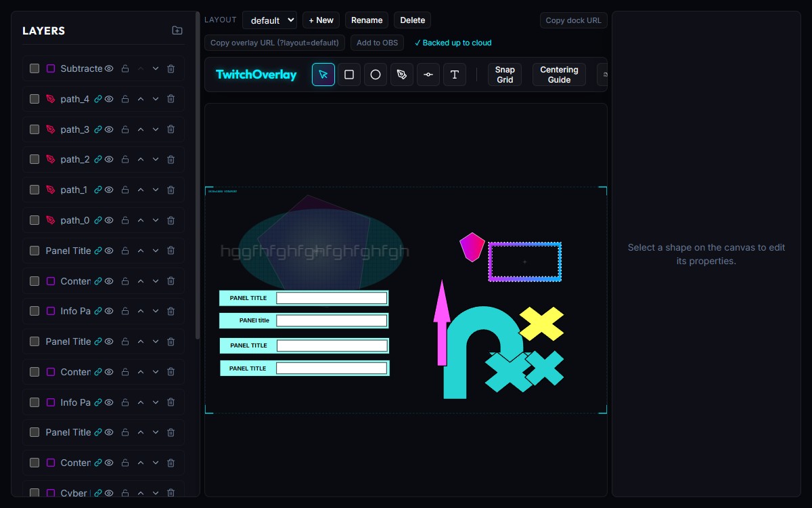Click the link icon on path_2

[98, 159]
